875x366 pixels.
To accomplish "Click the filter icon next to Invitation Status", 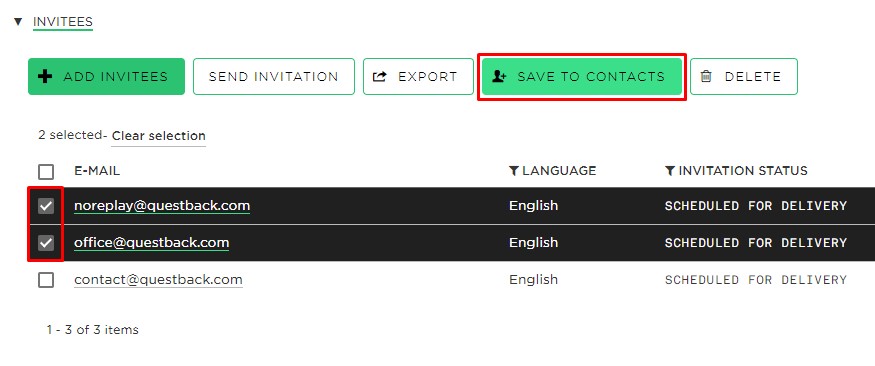I will (x=670, y=171).
